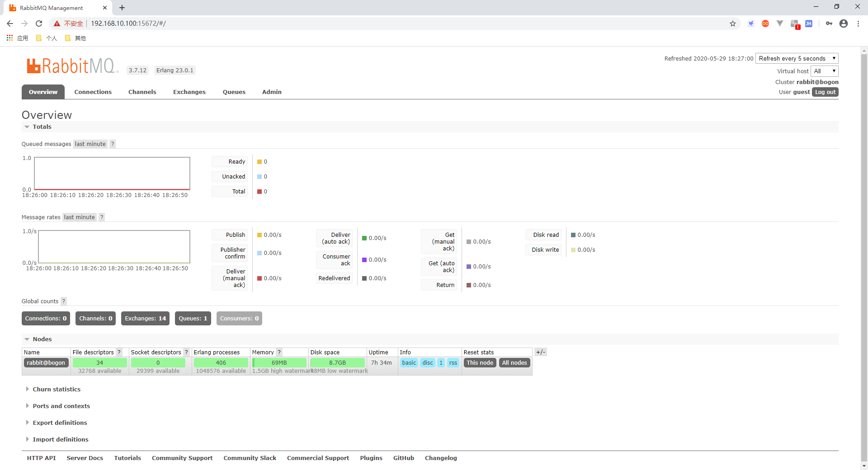868x470 pixels.
Task: Select the Overview tab
Action: click(x=43, y=92)
